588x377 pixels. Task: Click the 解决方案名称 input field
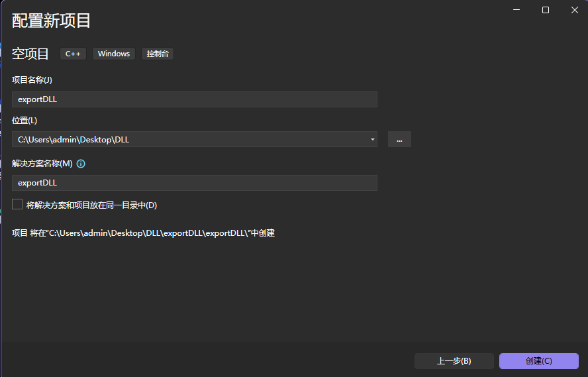tap(195, 183)
